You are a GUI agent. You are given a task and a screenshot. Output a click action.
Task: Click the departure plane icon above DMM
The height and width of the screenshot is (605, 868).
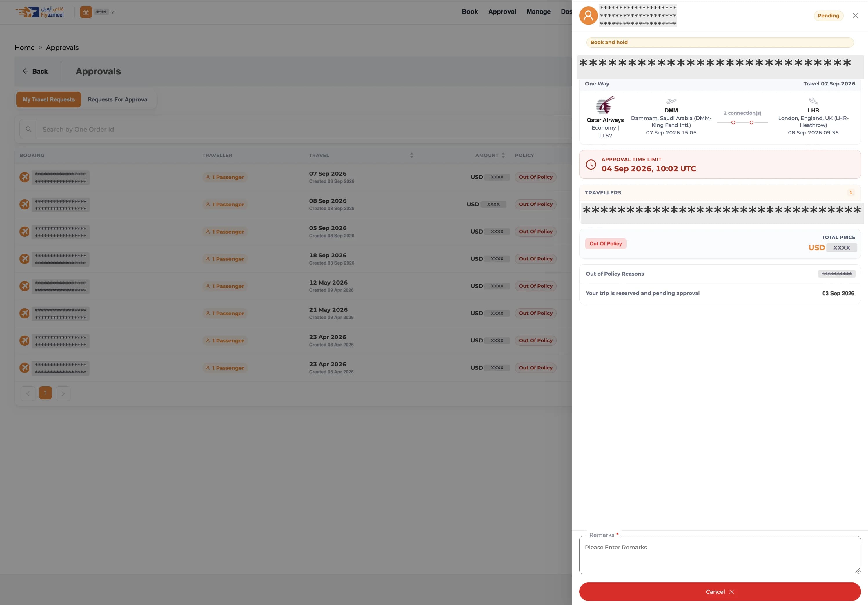click(671, 101)
